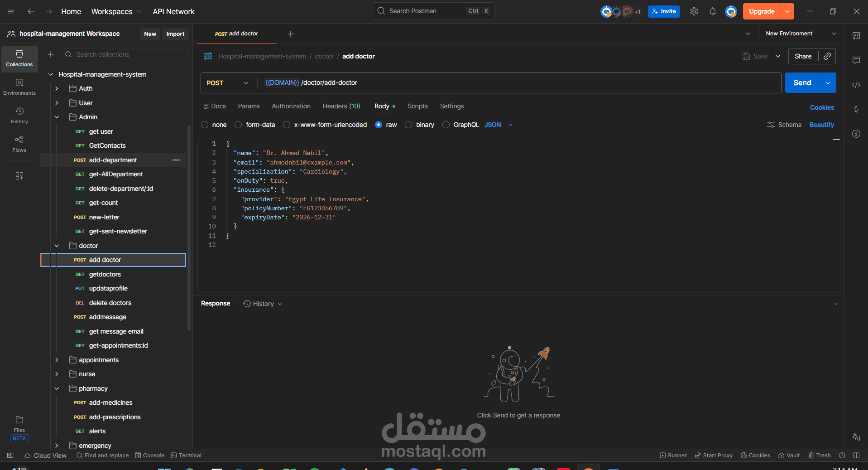This screenshot has width=868, height=470.
Task: Select the raw body type
Action: click(379, 125)
